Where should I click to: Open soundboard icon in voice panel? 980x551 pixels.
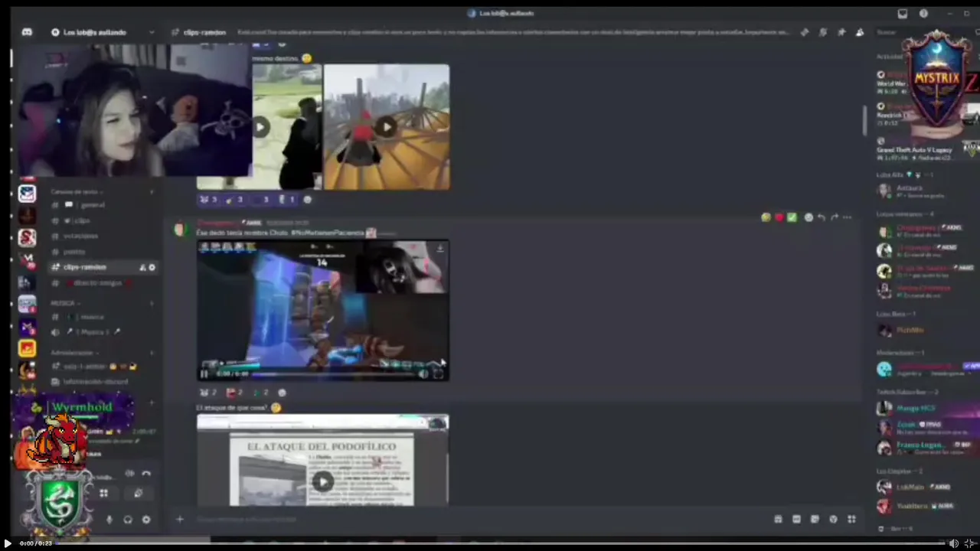tap(138, 494)
